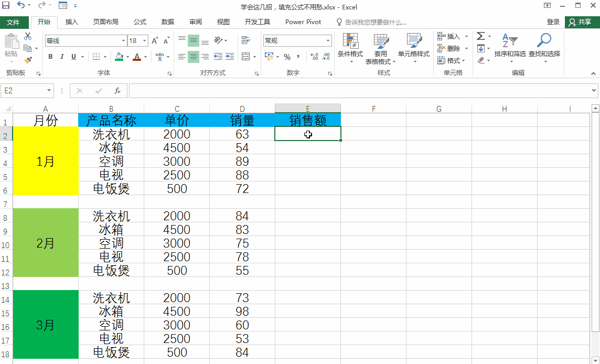Apply the red font color A

pos(137,57)
